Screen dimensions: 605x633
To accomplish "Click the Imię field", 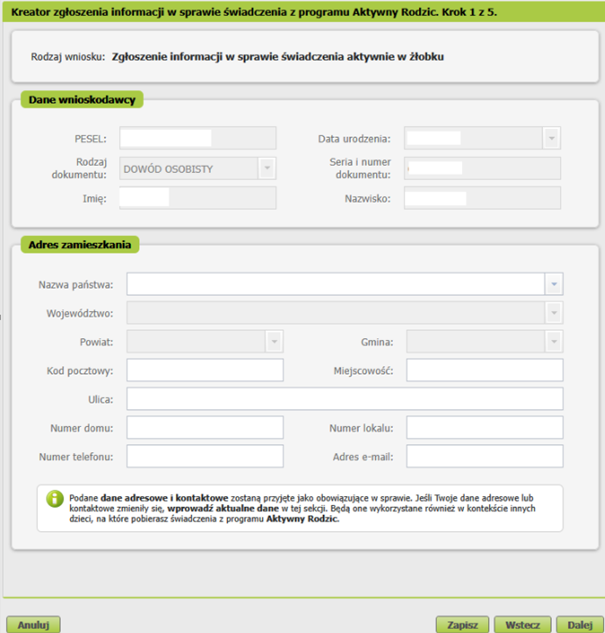I will [198, 198].
